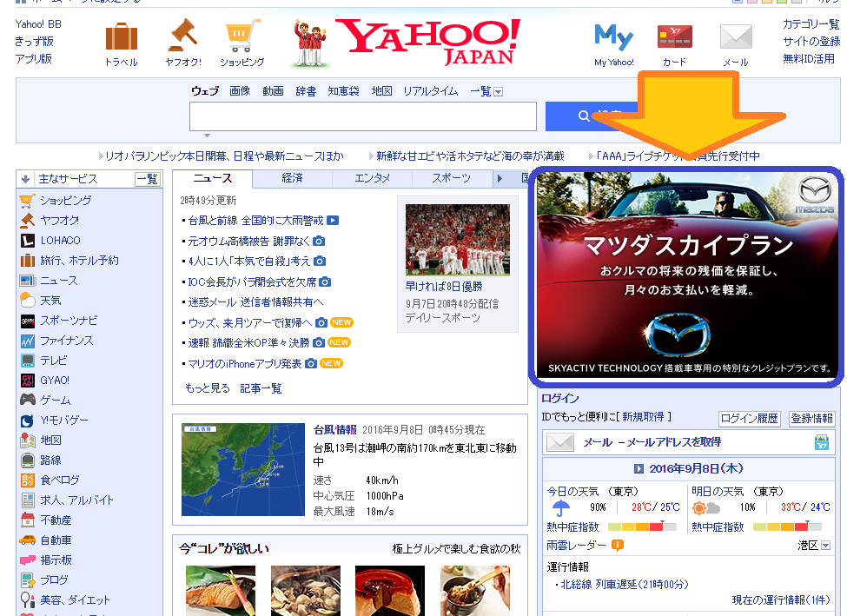Switch to the エンタメ tab

tap(372, 178)
